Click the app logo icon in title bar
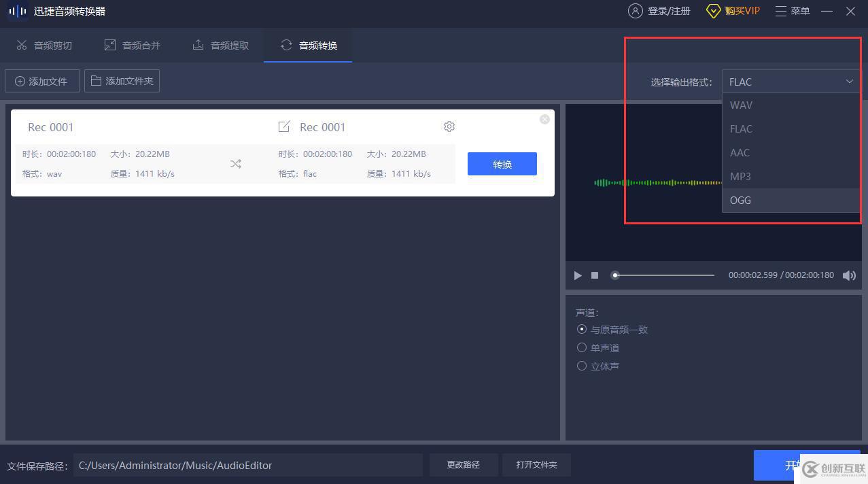Viewport: 868px width, 484px height. click(17, 11)
